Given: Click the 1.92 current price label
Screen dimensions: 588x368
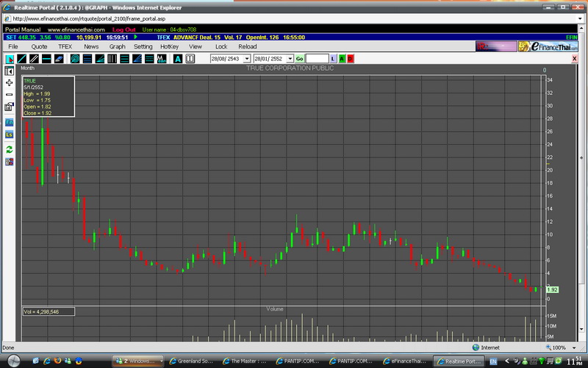Looking at the screenshot, I should [x=553, y=289].
